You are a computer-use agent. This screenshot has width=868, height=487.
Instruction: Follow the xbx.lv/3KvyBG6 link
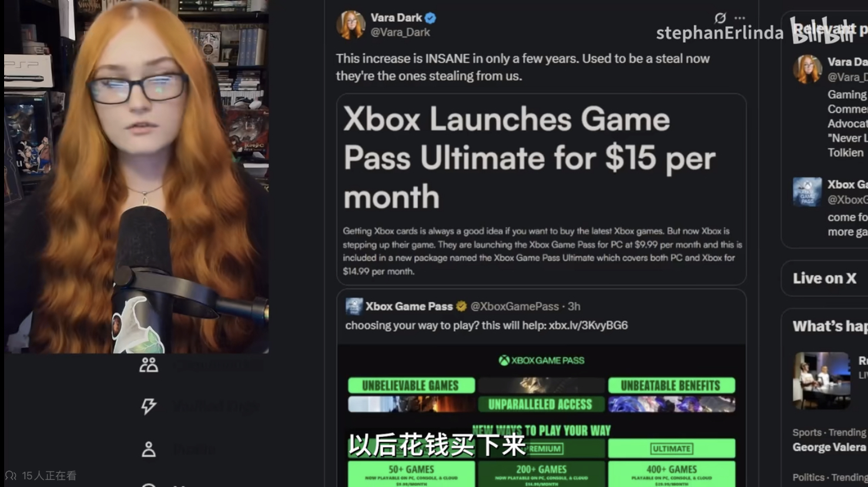(x=588, y=325)
